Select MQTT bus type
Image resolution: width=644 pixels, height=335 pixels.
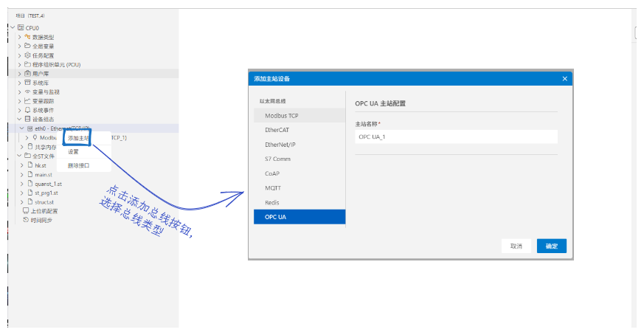pyautogui.click(x=300, y=188)
